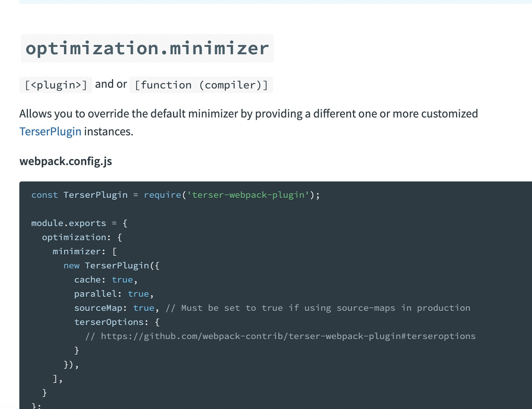This screenshot has width=532, height=409.
Task: Click the word 'instances.' after the TerserPlugin link
Action: (109, 132)
